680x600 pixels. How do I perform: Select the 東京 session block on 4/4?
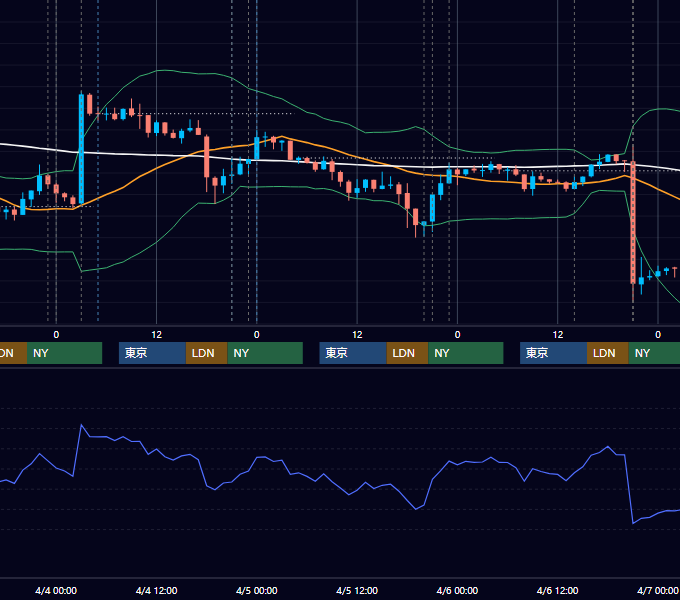coord(153,353)
